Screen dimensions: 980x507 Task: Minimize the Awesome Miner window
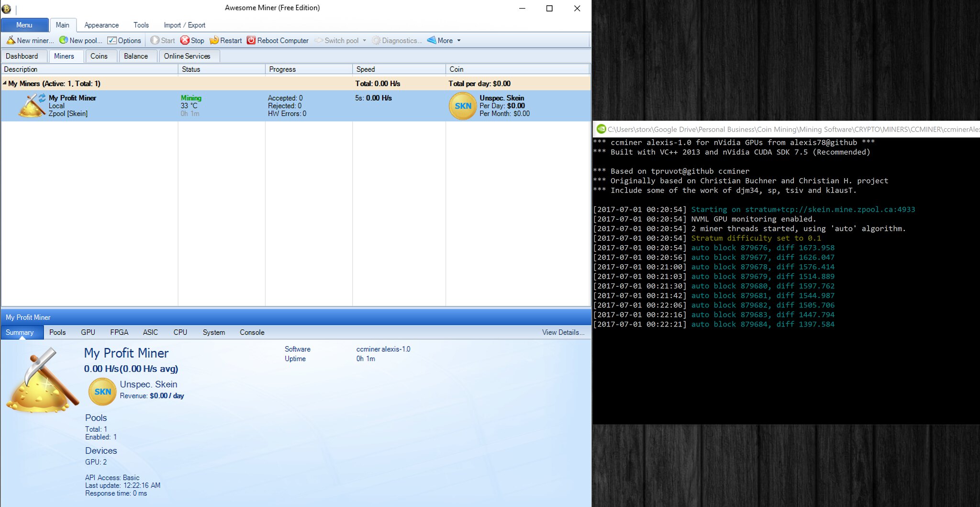(522, 9)
